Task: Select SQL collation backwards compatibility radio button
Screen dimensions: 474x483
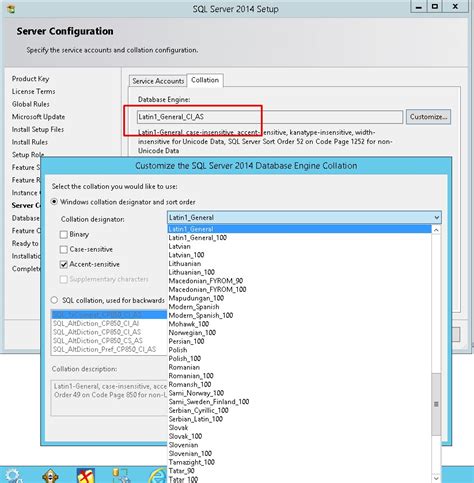Action: 54,300
